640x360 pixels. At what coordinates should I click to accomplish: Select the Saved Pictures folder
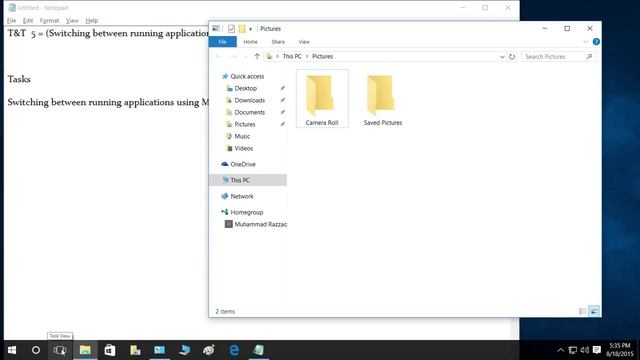382,99
